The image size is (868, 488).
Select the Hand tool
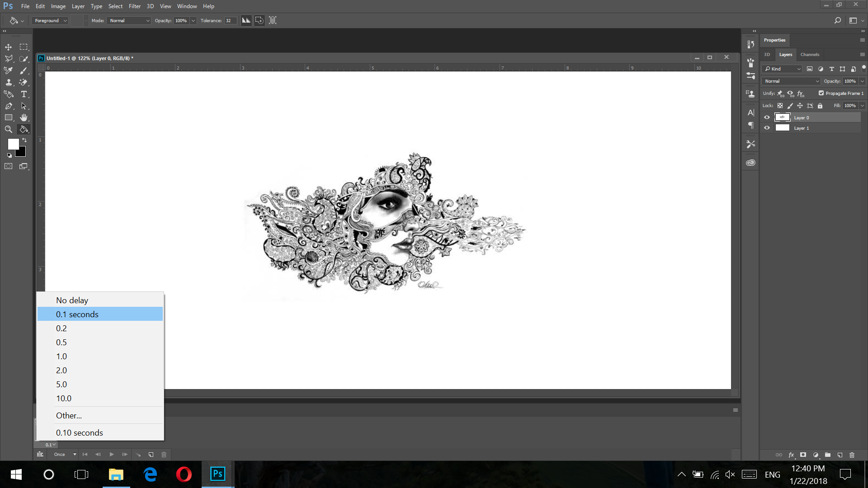click(x=24, y=117)
